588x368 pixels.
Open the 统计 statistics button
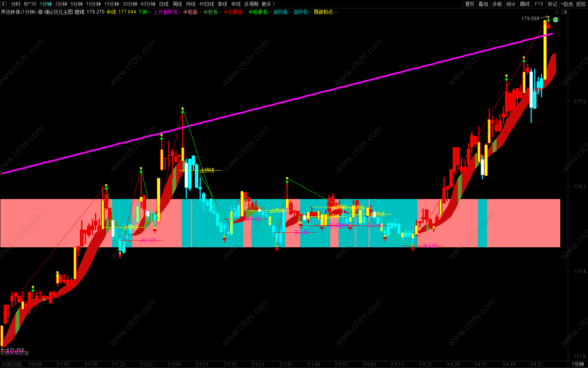point(511,4)
